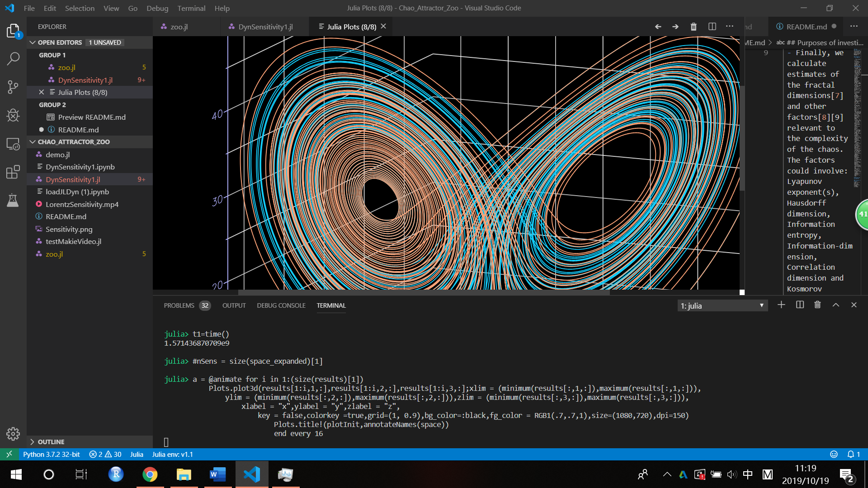Image resolution: width=868 pixels, height=488 pixels.
Task: Open the Extensions view
Action: point(13,172)
